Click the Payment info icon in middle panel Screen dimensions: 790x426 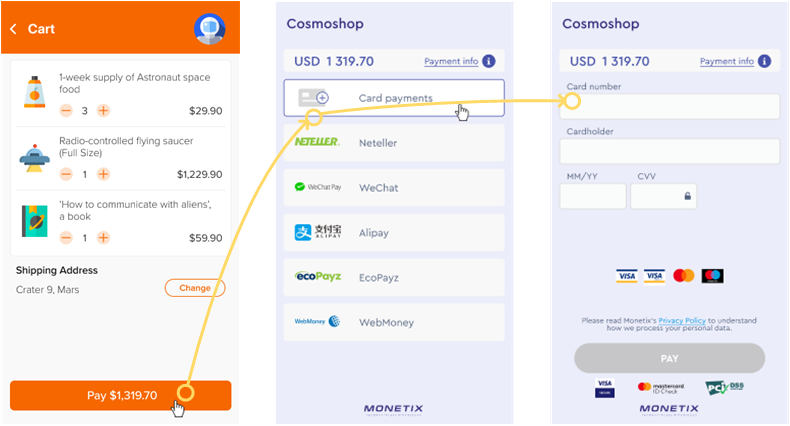coord(489,61)
